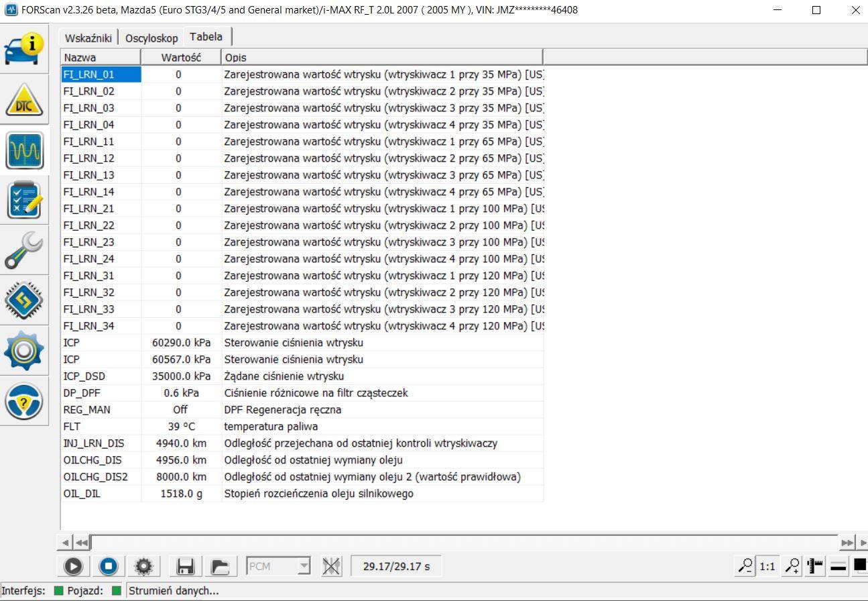
Task: Toggle the crossed-out arrows button beside PCM
Action: coord(331,567)
